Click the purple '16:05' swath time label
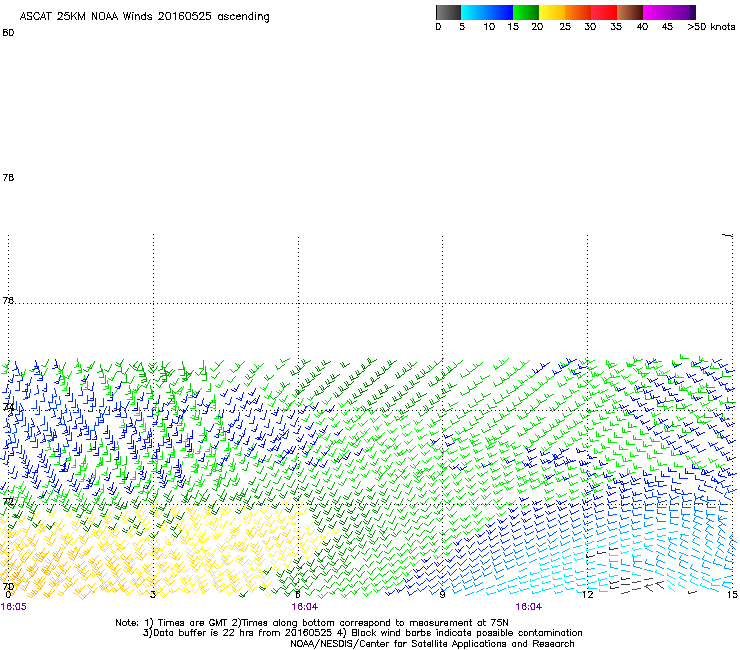Image resolution: width=740 pixels, height=650 pixels. (x=14, y=607)
